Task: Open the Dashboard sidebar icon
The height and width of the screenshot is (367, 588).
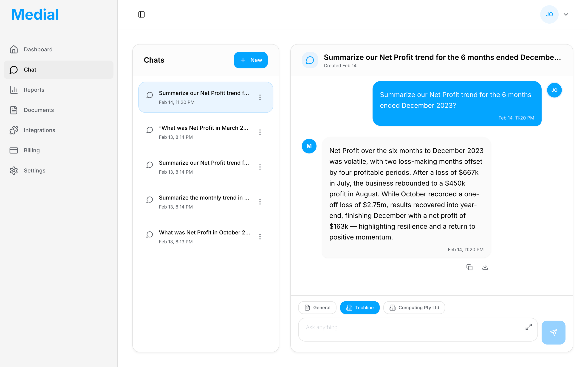Action: pos(14,49)
